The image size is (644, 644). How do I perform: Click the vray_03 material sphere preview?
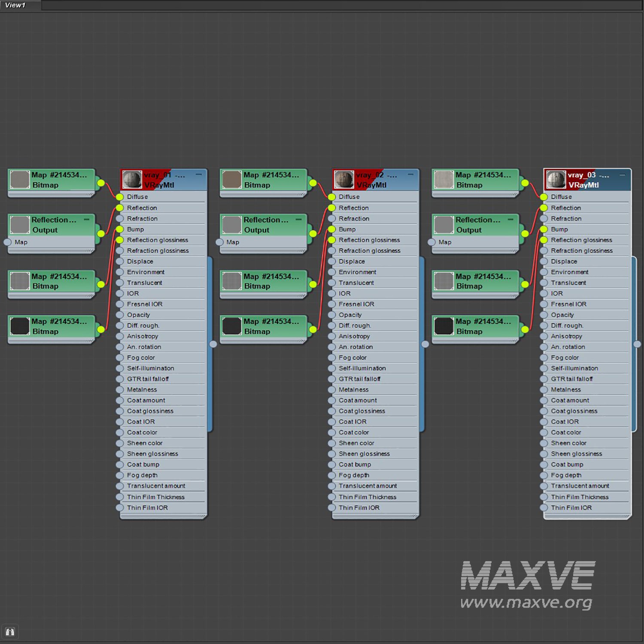tap(556, 179)
